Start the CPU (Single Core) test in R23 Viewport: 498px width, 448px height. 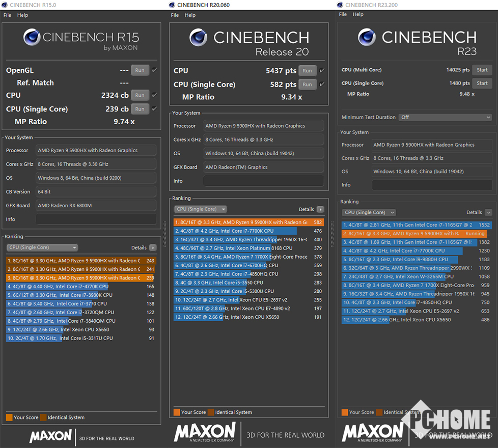pyautogui.click(x=482, y=83)
